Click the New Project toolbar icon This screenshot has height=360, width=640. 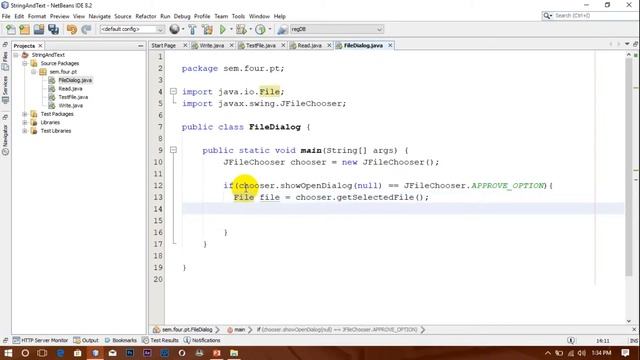coord(24,29)
